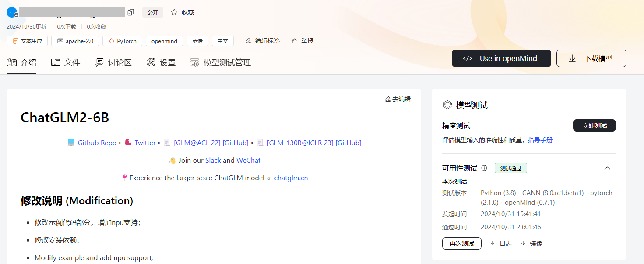Click the info icon beside 可用性测试
The height and width of the screenshot is (264, 644).
484,168
